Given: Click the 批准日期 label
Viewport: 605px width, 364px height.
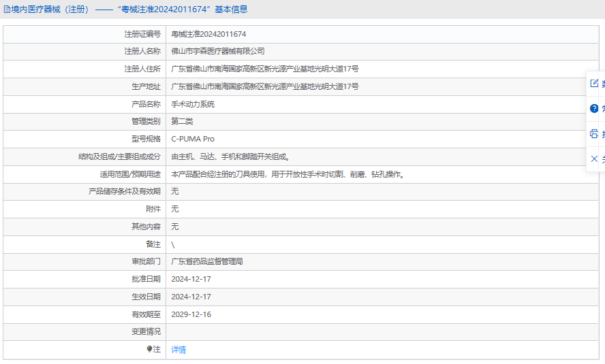Looking at the screenshot, I should (146, 279).
